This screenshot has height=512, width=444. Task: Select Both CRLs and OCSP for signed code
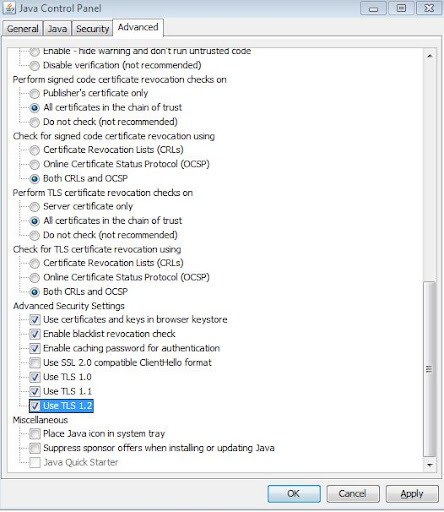click(x=34, y=179)
